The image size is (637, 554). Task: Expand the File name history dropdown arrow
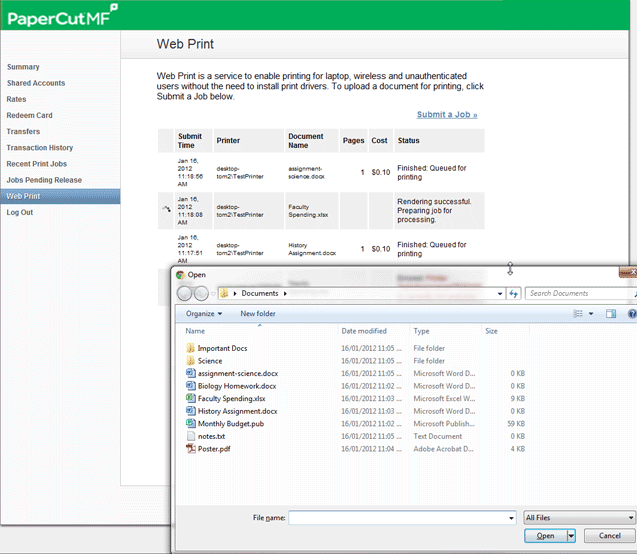click(511, 518)
